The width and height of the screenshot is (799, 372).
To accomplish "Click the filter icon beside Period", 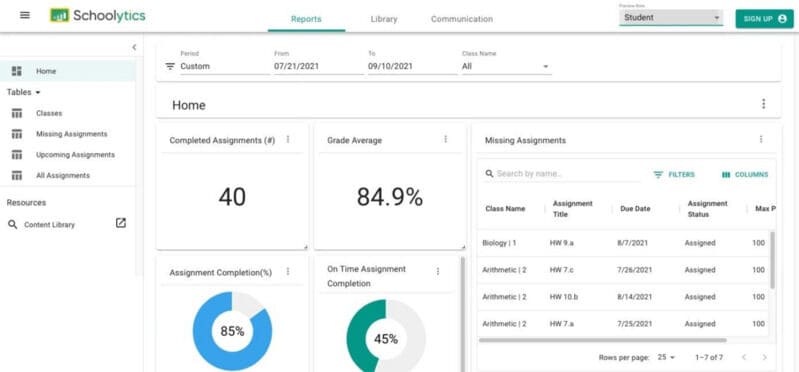I will (x=170, y=66).
